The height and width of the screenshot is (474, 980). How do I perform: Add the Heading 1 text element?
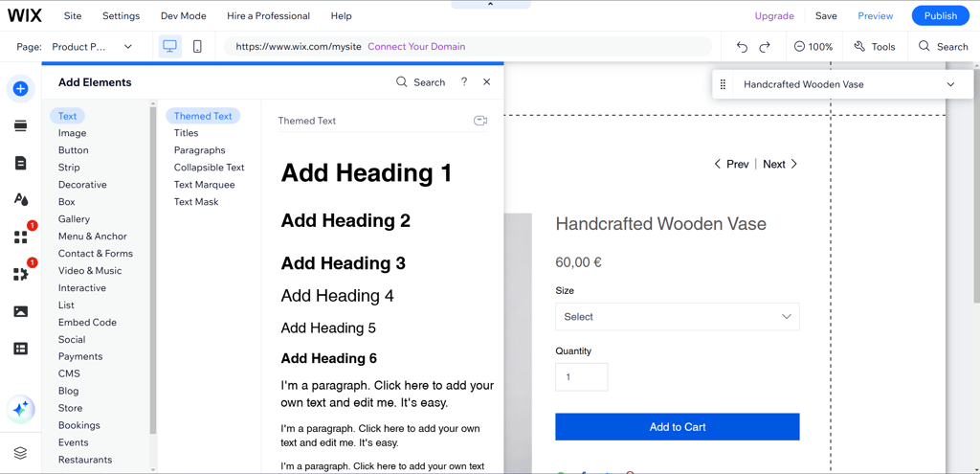pyautogui.click(x=367, y=172)
